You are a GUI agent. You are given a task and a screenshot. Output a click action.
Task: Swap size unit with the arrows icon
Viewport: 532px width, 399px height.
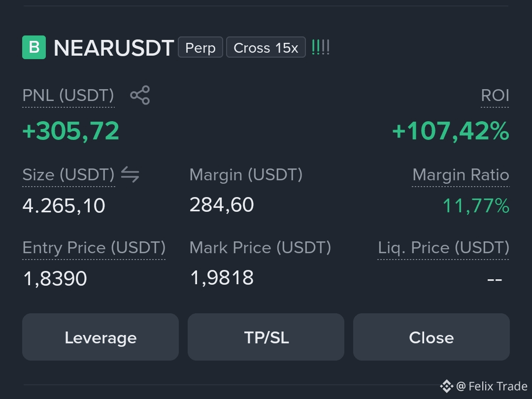[x=130, y=174]
